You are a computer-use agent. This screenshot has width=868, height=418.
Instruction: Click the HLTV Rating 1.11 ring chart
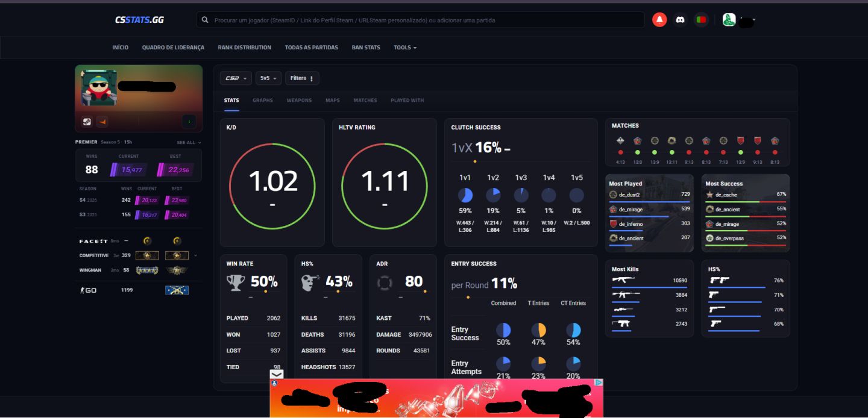point(385,186)
